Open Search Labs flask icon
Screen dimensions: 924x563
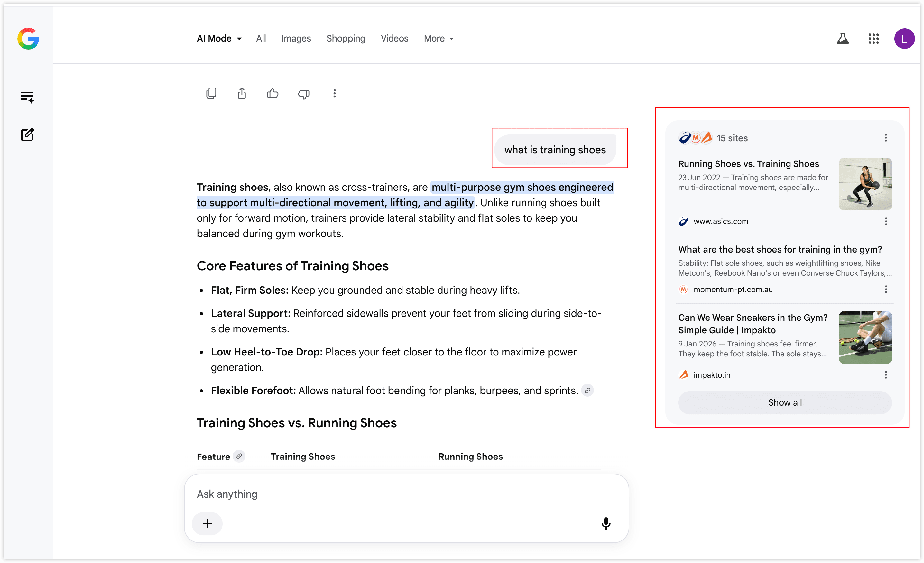coord(843,38)
